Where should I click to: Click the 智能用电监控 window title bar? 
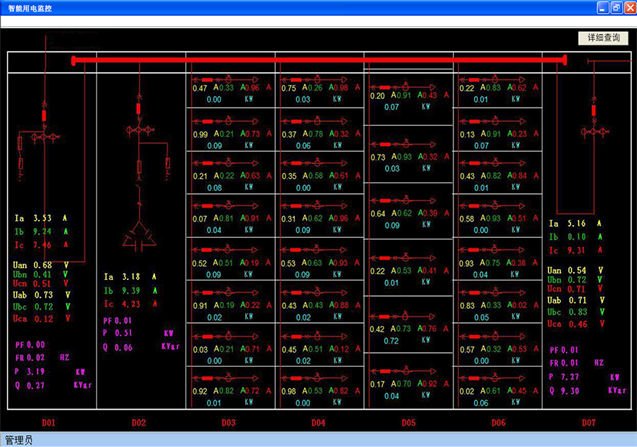tap(300, 7)
